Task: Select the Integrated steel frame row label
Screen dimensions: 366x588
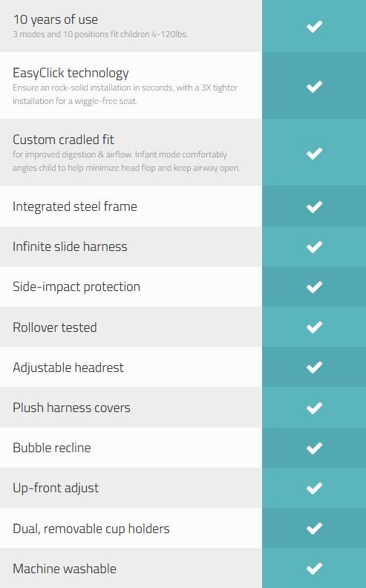Action: pos(75,206)
